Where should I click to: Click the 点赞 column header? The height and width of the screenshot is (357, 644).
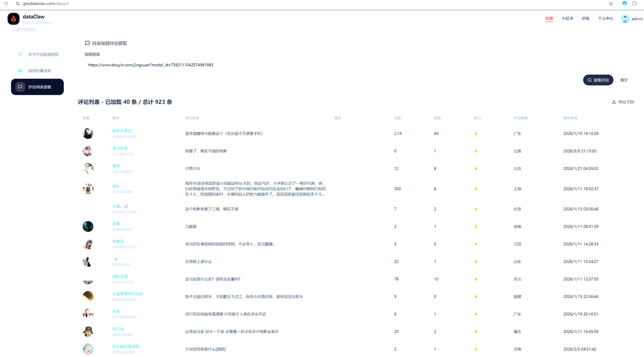(397, 118)
